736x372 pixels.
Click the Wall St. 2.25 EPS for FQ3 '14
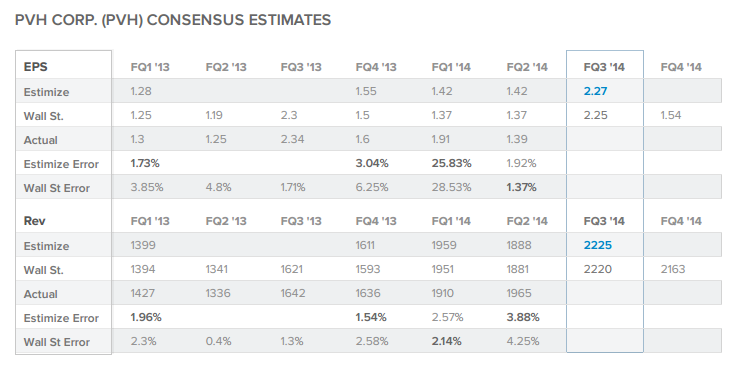pos(596,115)
